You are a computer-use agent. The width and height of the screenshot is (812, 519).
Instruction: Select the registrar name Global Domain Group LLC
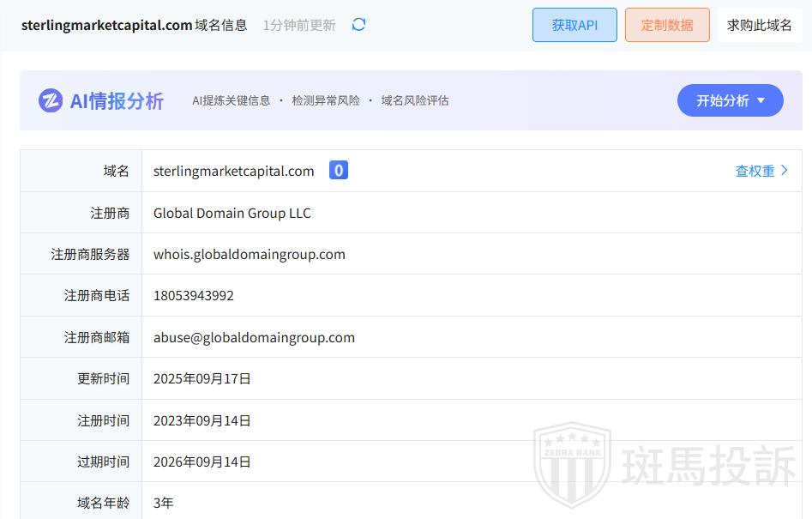(x=232, y=213)
